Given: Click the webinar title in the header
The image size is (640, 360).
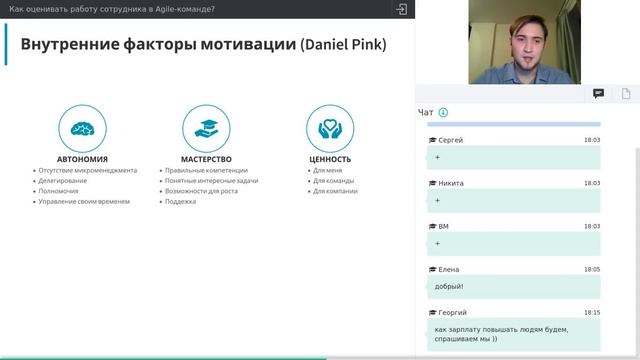Looking at the screenshot, I should (112, 9).
